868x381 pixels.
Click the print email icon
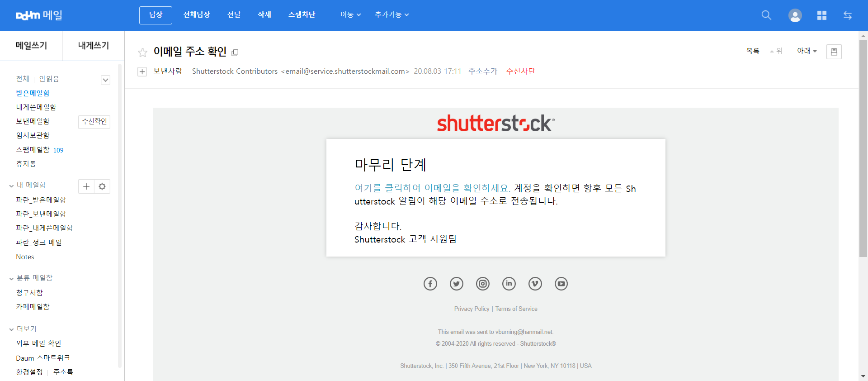coord(834,52)
